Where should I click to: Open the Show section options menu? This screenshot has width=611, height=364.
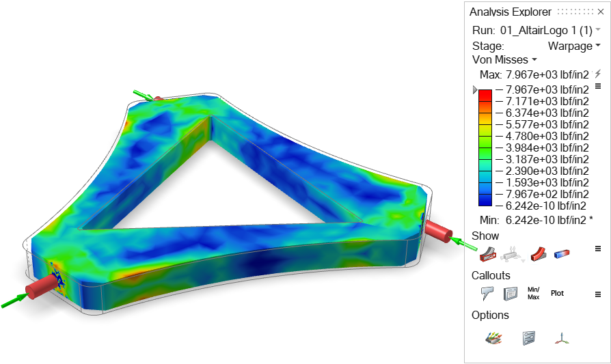point(598,249)
